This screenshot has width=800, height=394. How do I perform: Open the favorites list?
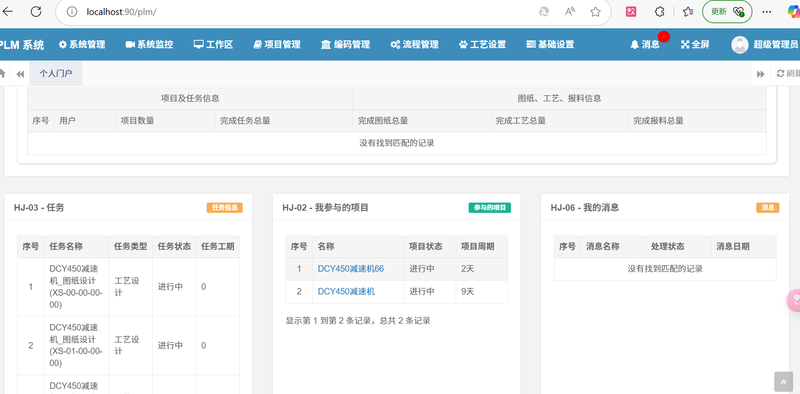(688, 12)
